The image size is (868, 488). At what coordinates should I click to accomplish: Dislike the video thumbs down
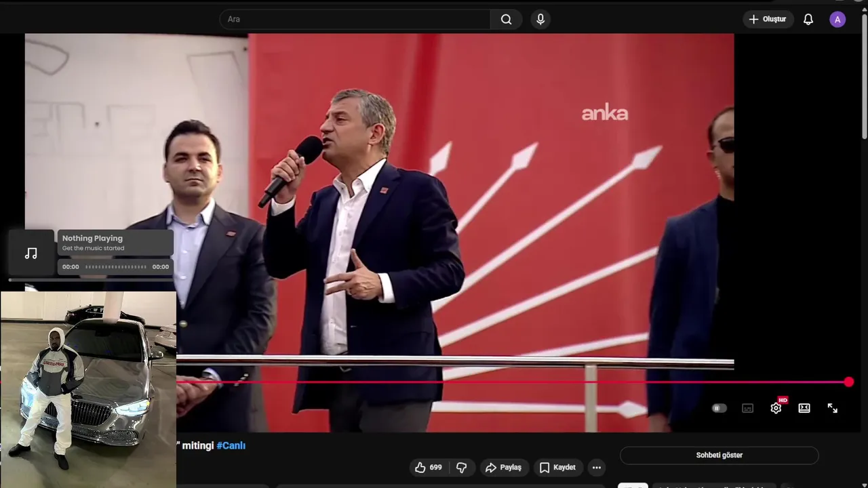pyautogui.click(x=462, y=467)
